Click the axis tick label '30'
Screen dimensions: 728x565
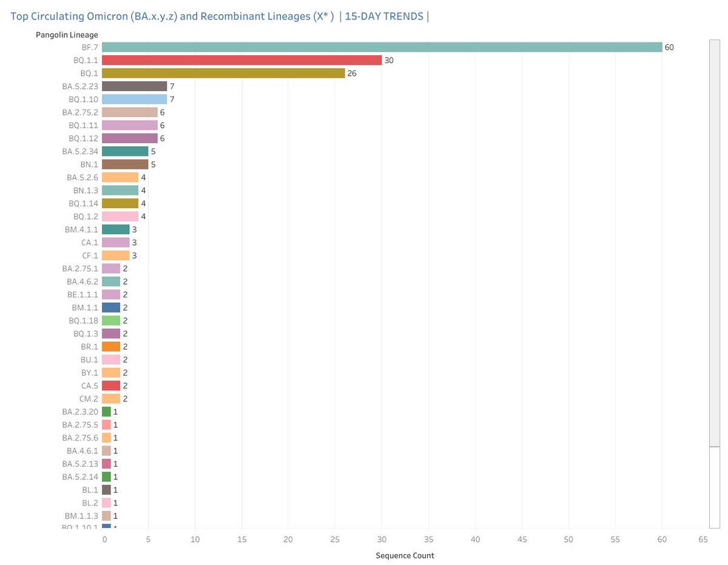click(382, 539)
